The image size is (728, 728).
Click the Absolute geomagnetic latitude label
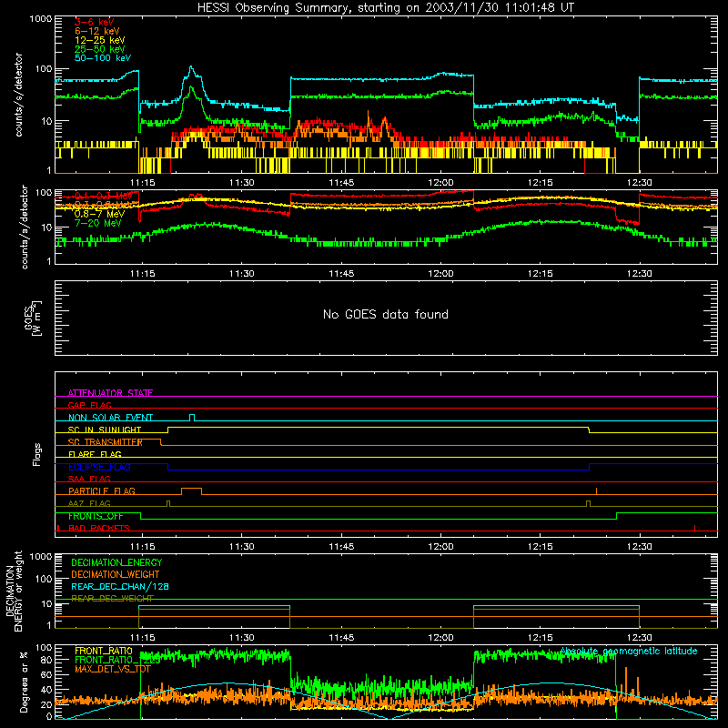[629, 651]
